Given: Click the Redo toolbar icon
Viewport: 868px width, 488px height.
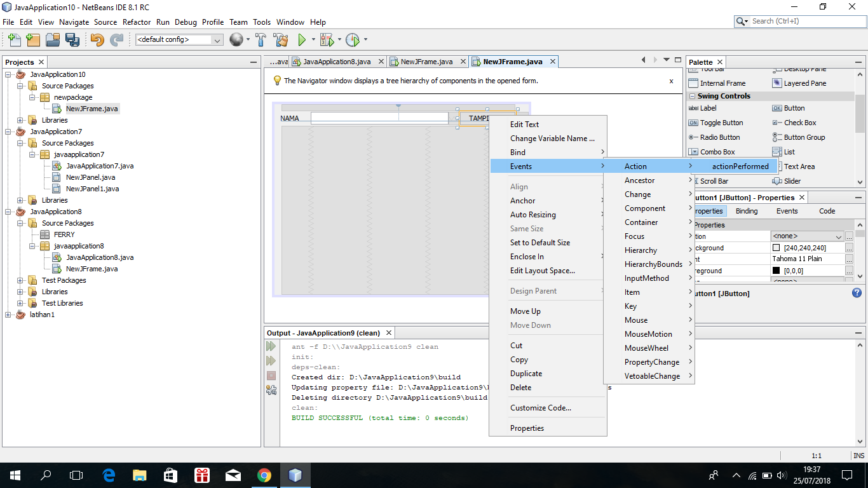Looking at the screenshot, I should click(x=116, y=40).
